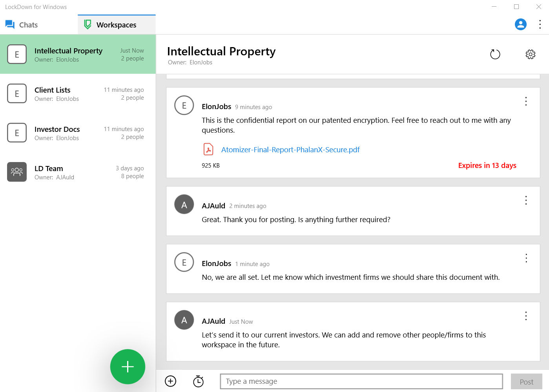Click the green add workspace button
549x392 pixels.
coord(128,366)
